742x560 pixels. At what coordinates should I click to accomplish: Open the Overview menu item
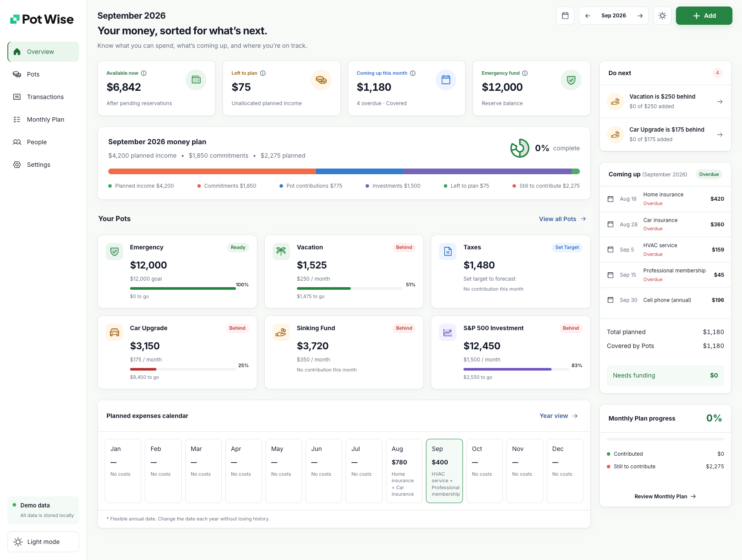[x=43, y=52]
